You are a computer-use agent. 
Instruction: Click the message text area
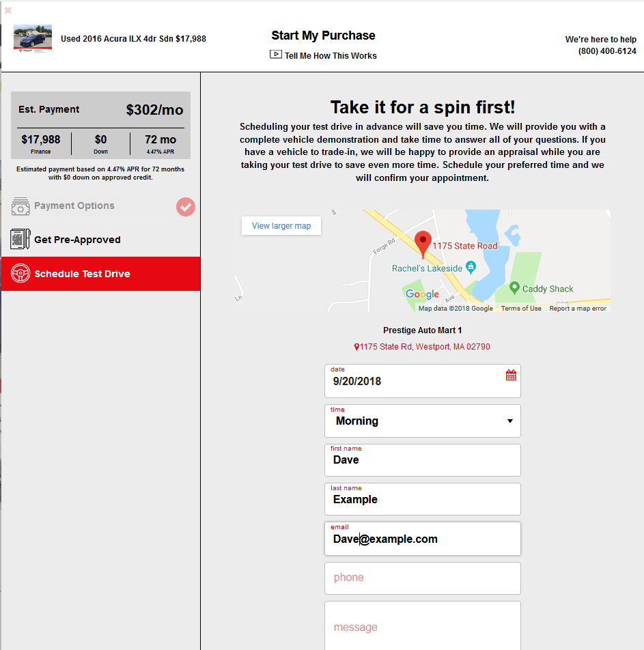[422, 626]
